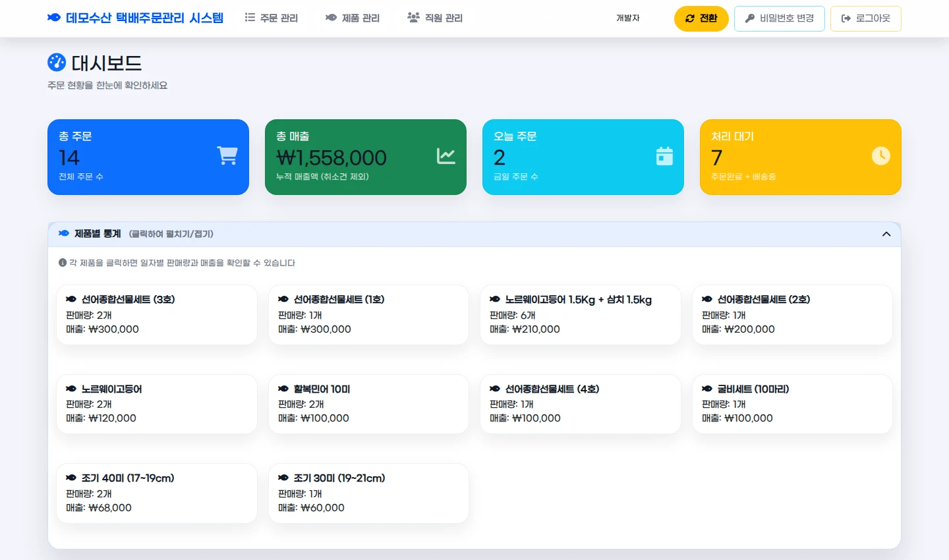Expand the 선어종합선물세트 (2호) product card
The width and height of the screenshot is (949, 560).
[x=793, y=315]
